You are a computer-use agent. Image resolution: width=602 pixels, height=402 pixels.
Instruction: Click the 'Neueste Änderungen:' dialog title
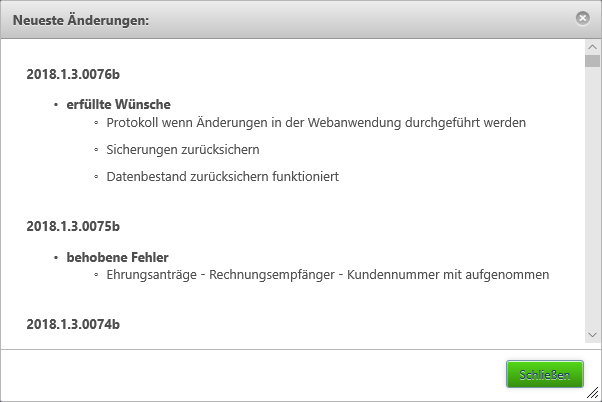point(81,20)
